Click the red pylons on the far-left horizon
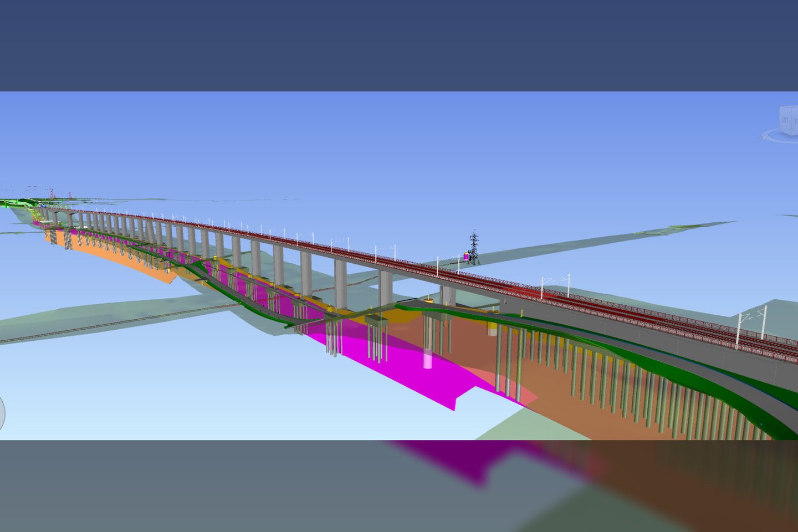This screenshot has height=532, width=798. click(51, 193)
